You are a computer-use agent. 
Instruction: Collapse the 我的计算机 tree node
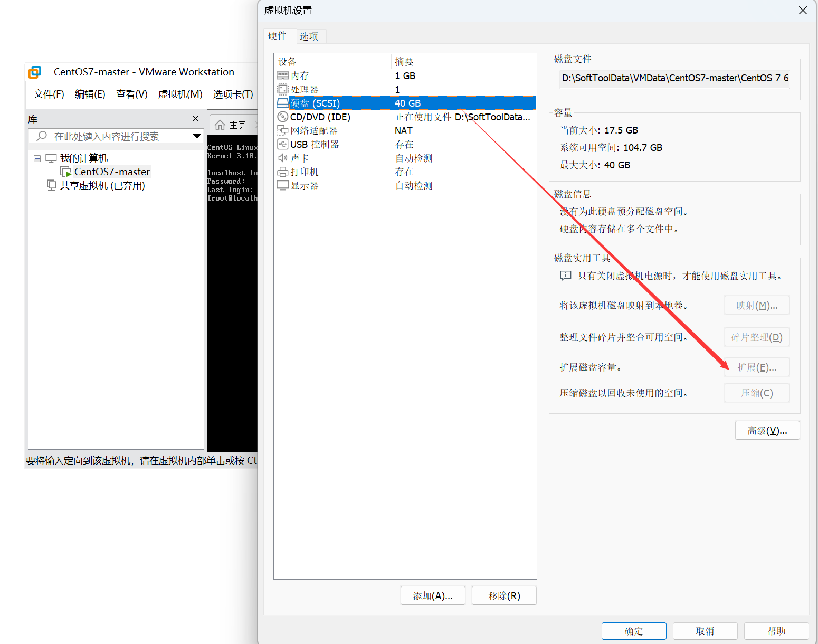click(37, 158)
